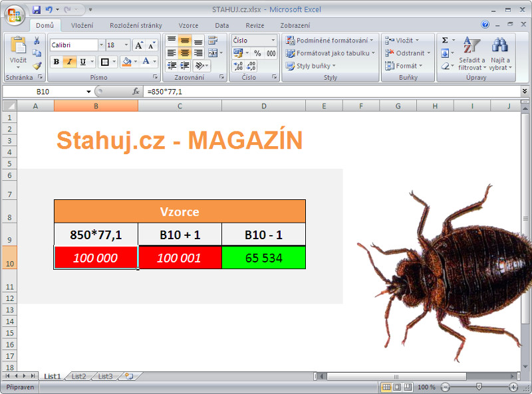This screenshot has height=394, width=532.
Task: Apply fill color with the paint bucket
Action: point(126,62)
